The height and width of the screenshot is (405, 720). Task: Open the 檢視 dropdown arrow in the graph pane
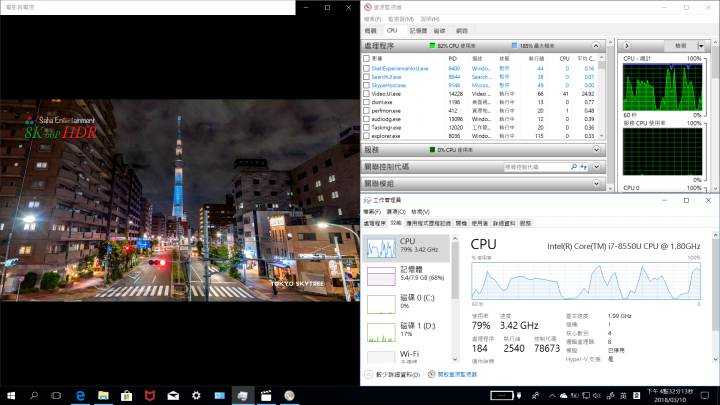coord(701,45)
